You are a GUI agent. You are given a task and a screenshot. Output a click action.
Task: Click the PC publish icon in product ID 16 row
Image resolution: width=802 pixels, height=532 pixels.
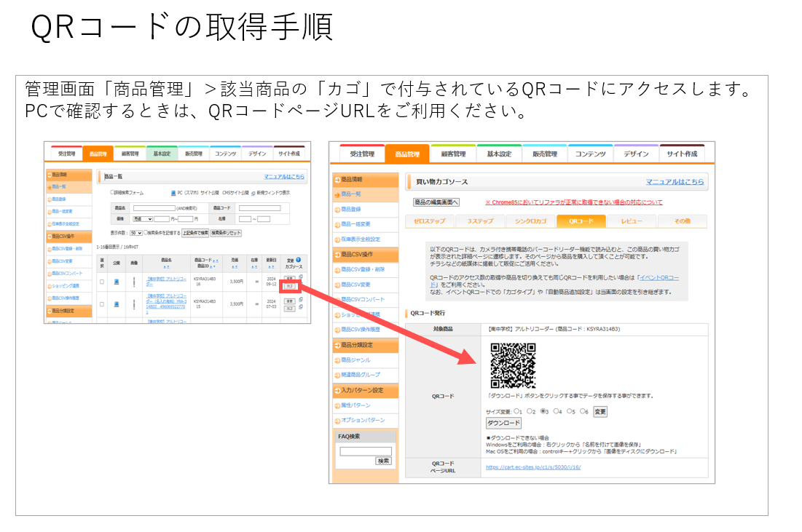click(x=117, y=282)
